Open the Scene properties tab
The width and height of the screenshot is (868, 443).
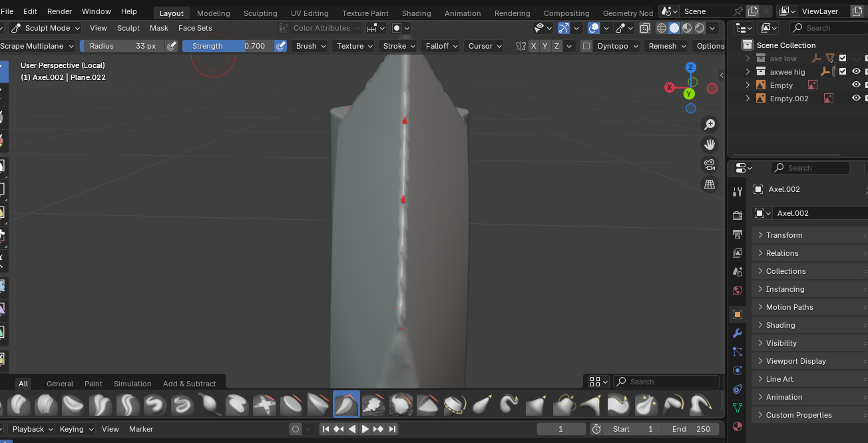[737, 272]
